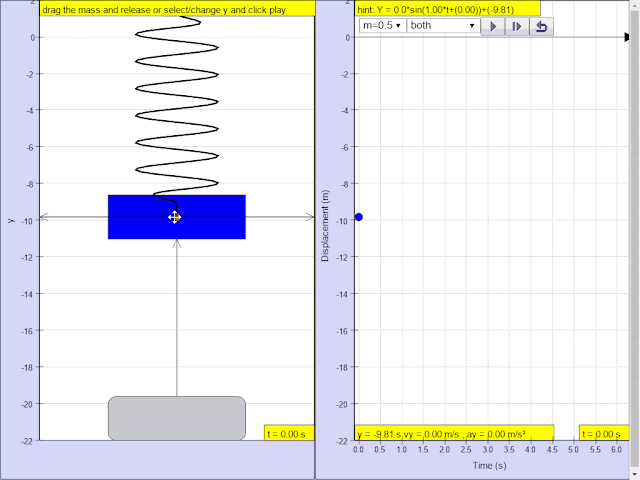The width and height of the screenshot is (640, 480).
Task: Click the vertical scrollbar on the right edge
Action: 635,240
